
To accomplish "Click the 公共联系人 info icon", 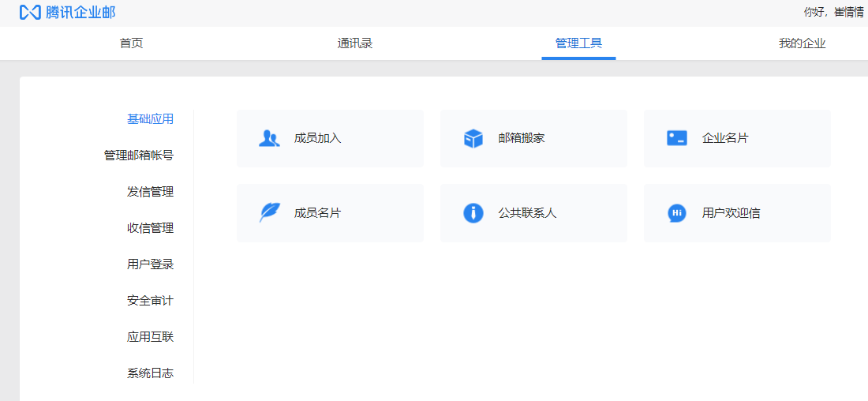I will 473,213.
